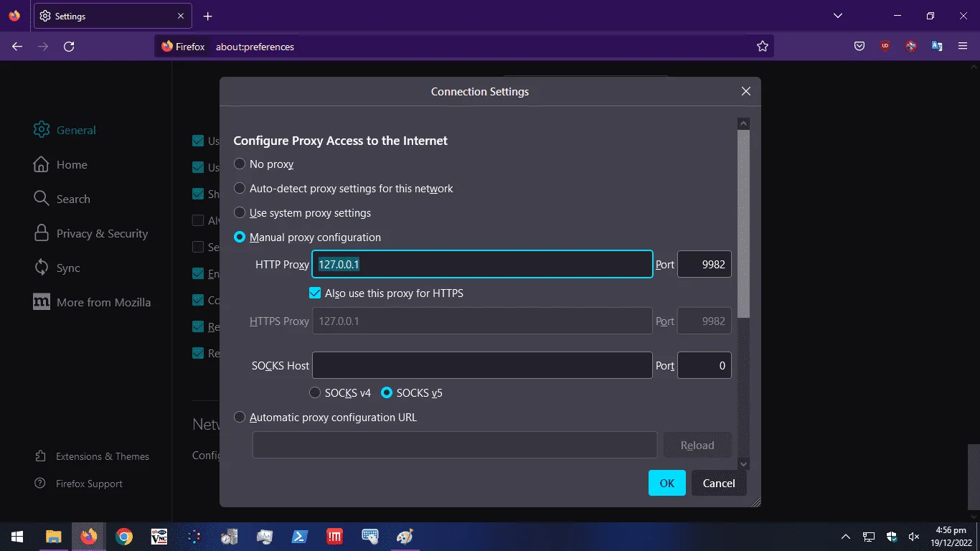Open on-screen keyboard app in taskbar
The image size is (980, 551).
click(370, 537)
